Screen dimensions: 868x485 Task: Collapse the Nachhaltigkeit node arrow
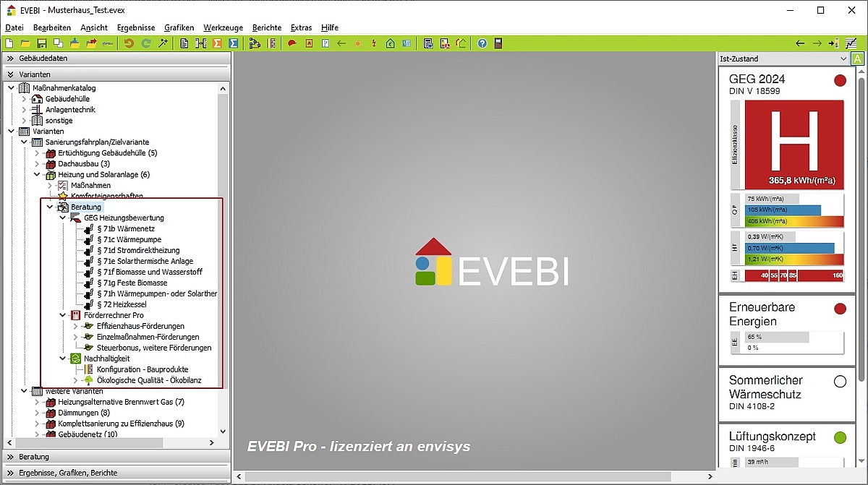[63, 359]
